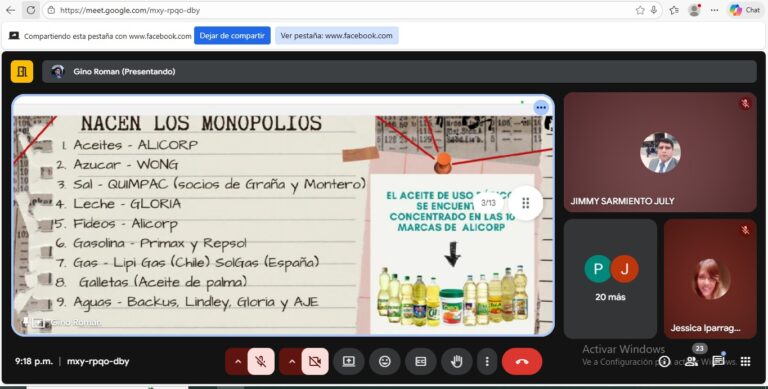This screenshot has width=768, height=389.
Task: Send a reaction with emoji button
Action: (385, 362)
